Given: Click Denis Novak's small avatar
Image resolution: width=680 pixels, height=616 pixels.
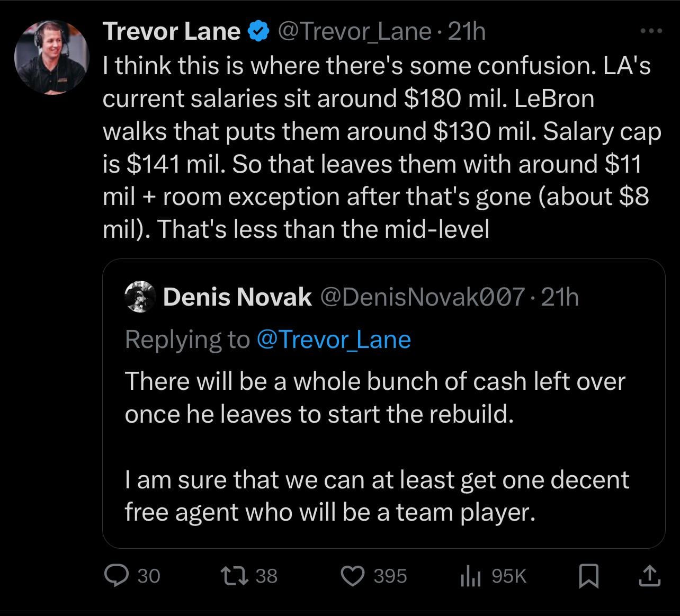Looking at the screenshot, I should (x=140, y=297).
